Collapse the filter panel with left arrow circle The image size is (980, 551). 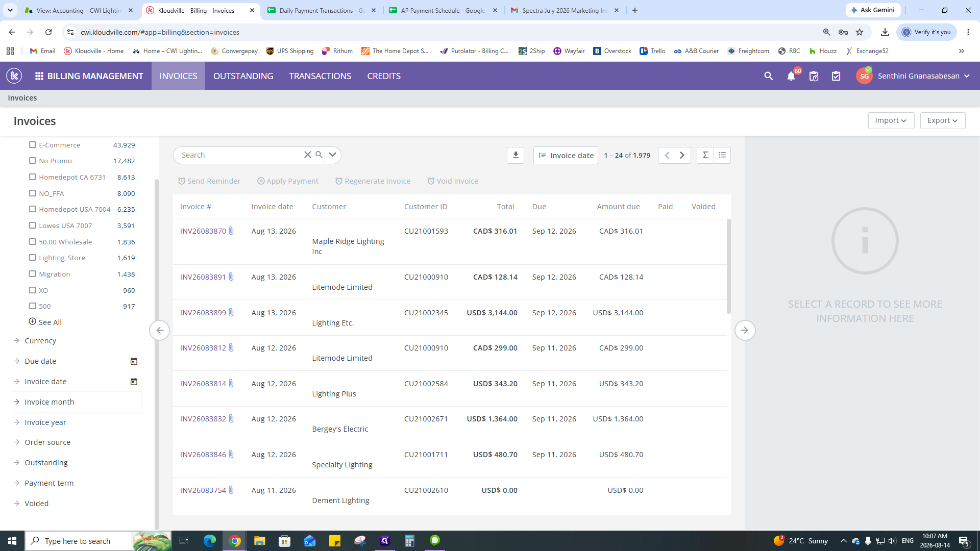tap(160, 330)
